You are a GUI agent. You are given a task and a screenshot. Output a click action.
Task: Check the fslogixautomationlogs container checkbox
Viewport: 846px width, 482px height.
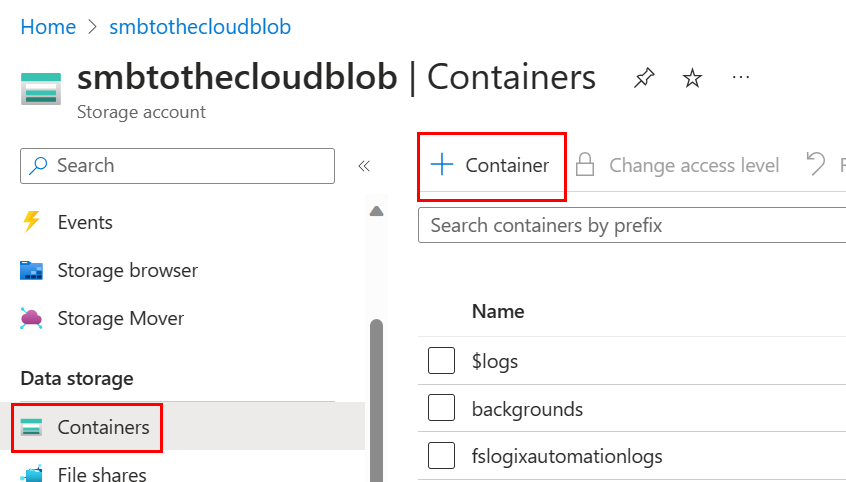(441, 457)
